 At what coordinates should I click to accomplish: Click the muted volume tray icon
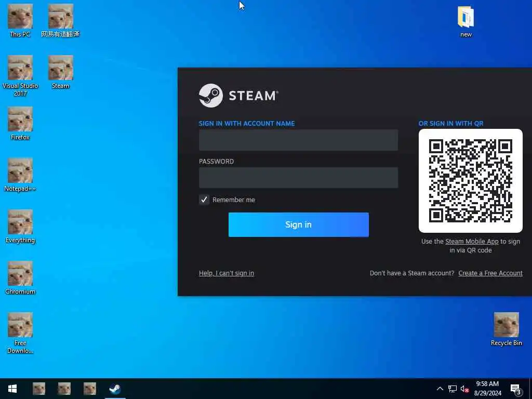(465, 389)
